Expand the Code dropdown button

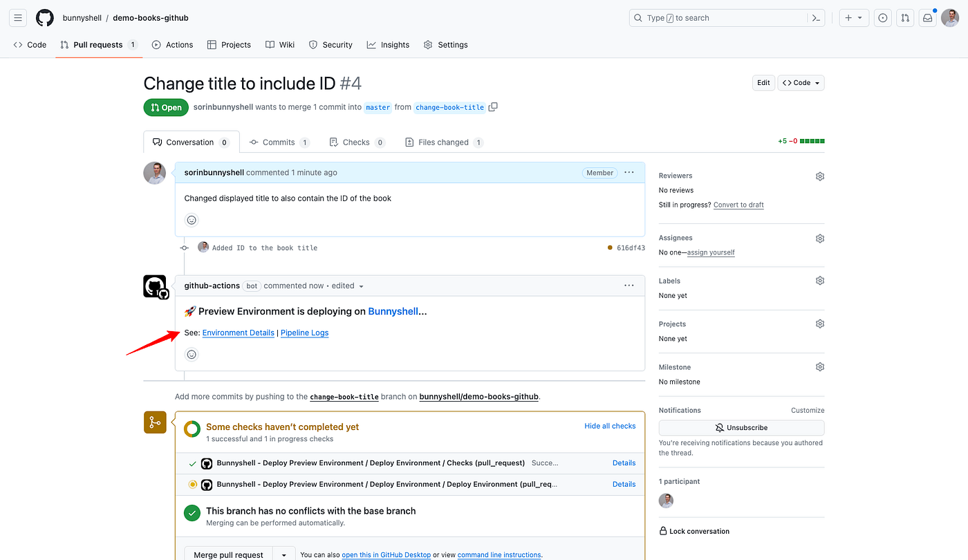coord(801,83)
